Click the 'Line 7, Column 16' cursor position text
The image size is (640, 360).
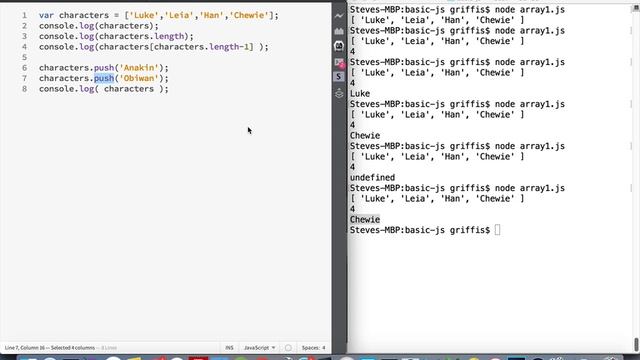click(x=25, y=348)
